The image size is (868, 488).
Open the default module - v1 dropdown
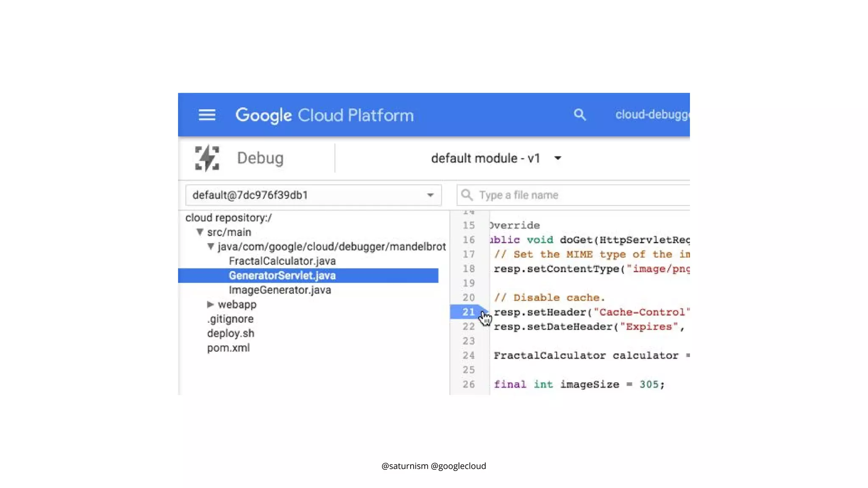click(x=496, y=158)
